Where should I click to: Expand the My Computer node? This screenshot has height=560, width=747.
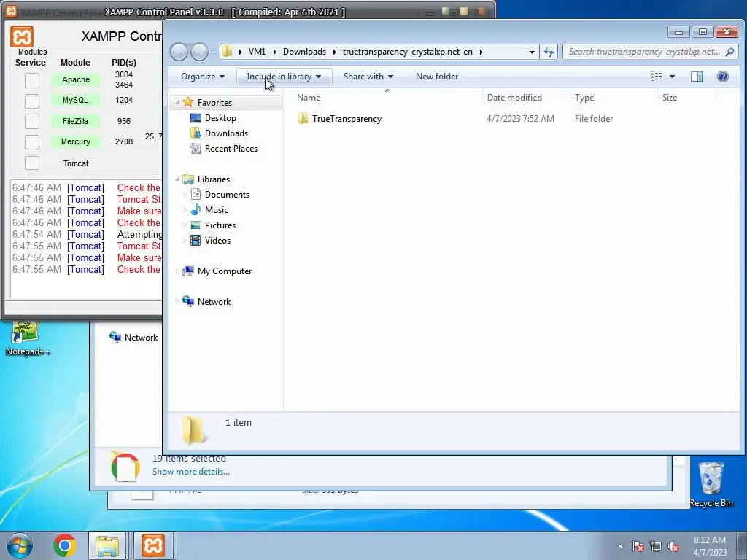click(177, 271)
